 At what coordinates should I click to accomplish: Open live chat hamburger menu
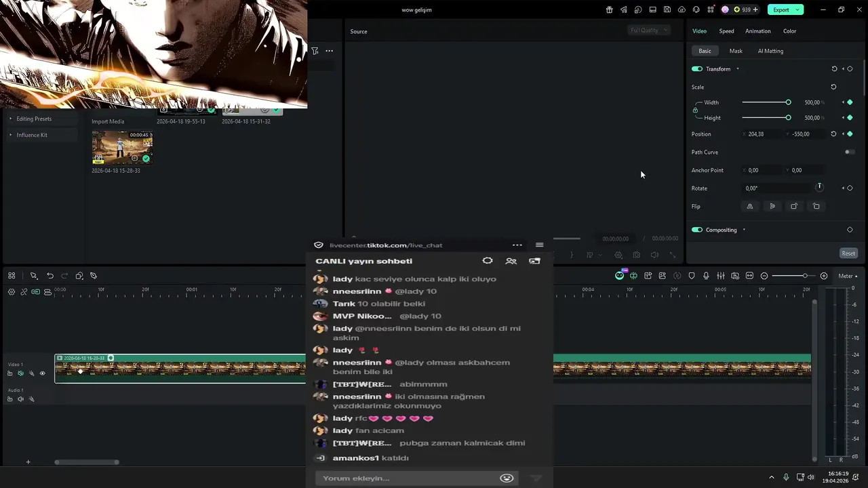click(539, 245)
